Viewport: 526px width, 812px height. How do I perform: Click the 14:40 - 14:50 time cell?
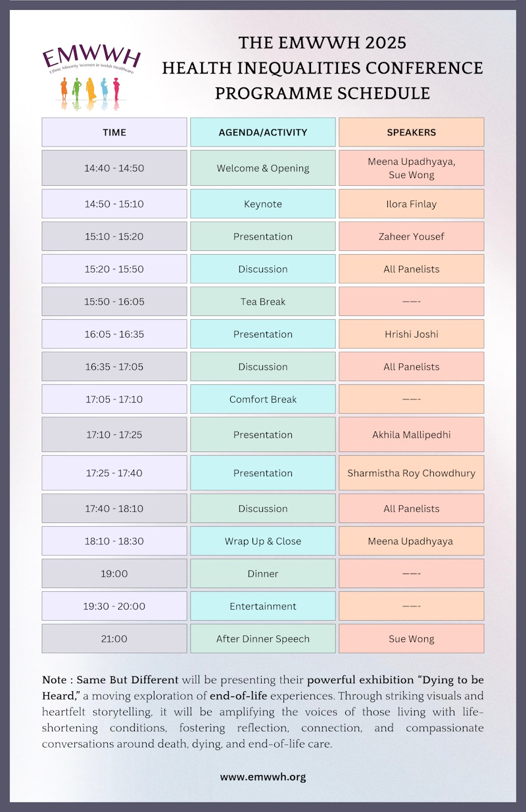[x=114, y=168]
